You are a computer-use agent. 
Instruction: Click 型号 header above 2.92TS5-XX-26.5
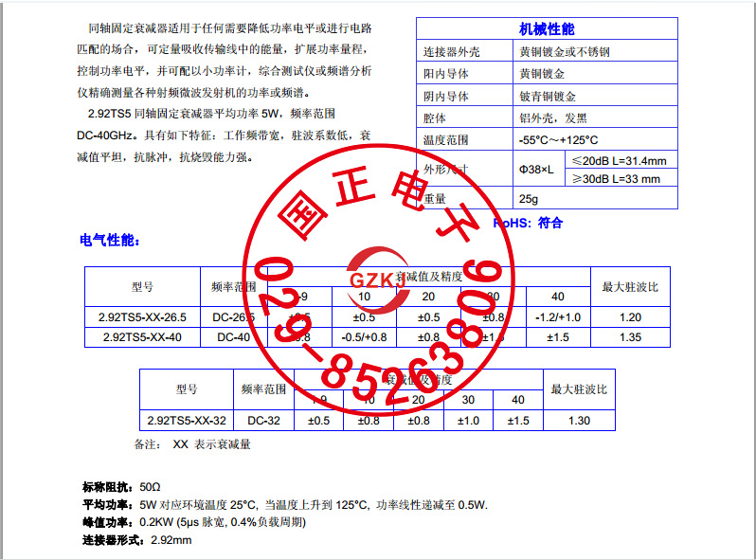coord(142,287)
